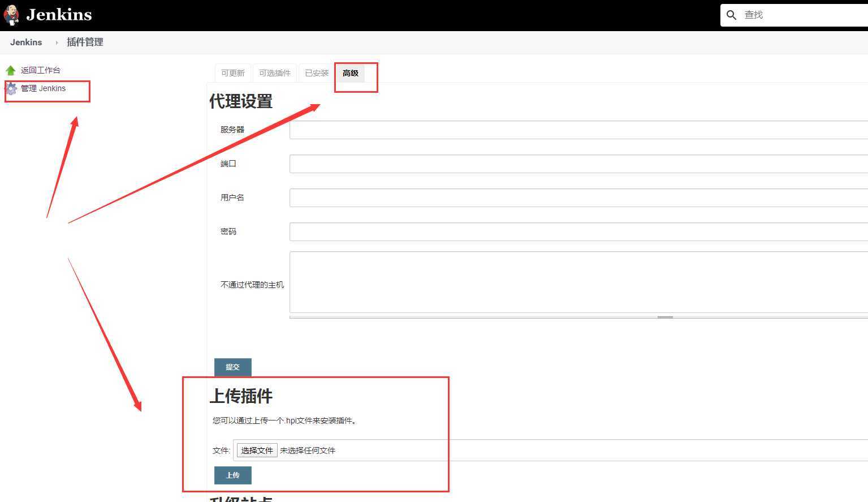Screen dimensions: 868x502
Task: Click the green up-arrow 返回工作台 icon
Action: point(11,70)
